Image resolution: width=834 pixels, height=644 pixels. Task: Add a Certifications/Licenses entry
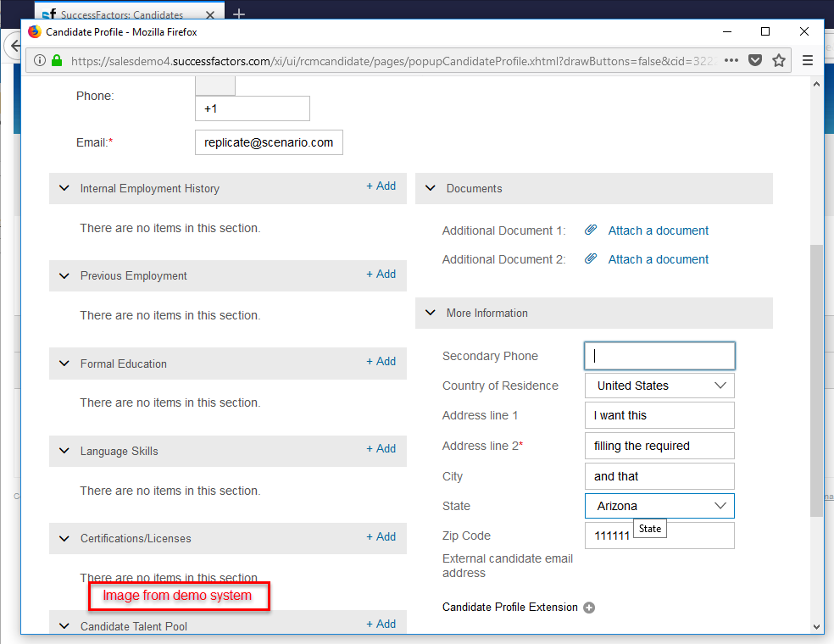click(381, 536)
